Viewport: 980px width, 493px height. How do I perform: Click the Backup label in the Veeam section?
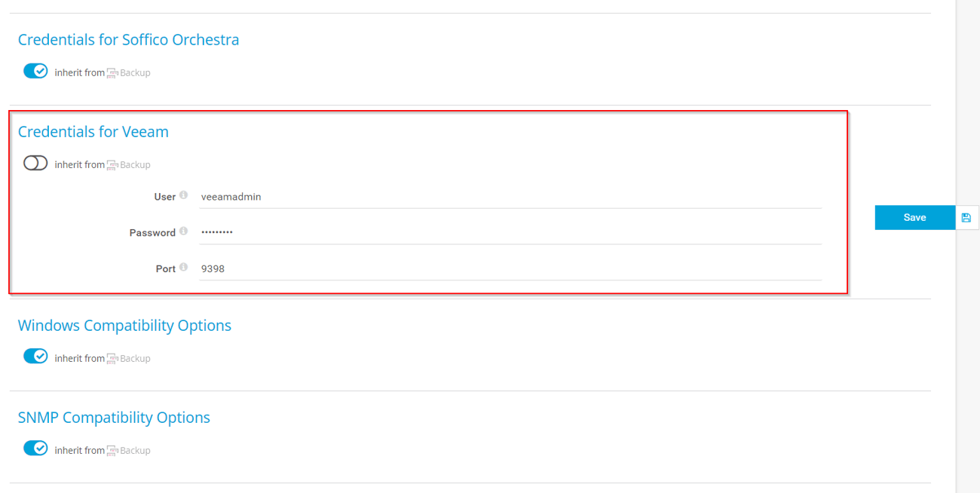136,164
